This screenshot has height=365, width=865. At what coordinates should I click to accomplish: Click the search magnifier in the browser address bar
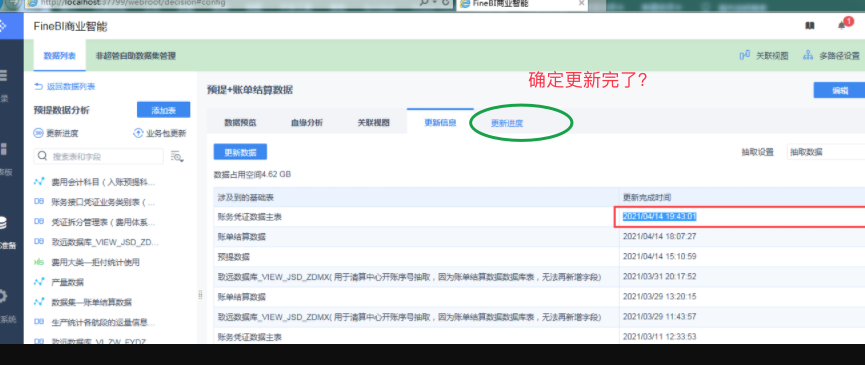(x=424, y=3)
